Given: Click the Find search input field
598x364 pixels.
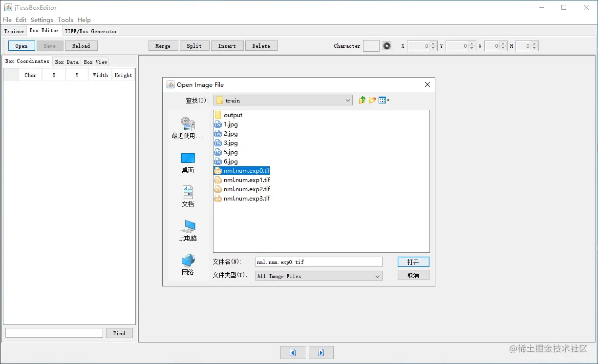Looking at the screenshot, I should pyautogui.click(x=54, y=333).
